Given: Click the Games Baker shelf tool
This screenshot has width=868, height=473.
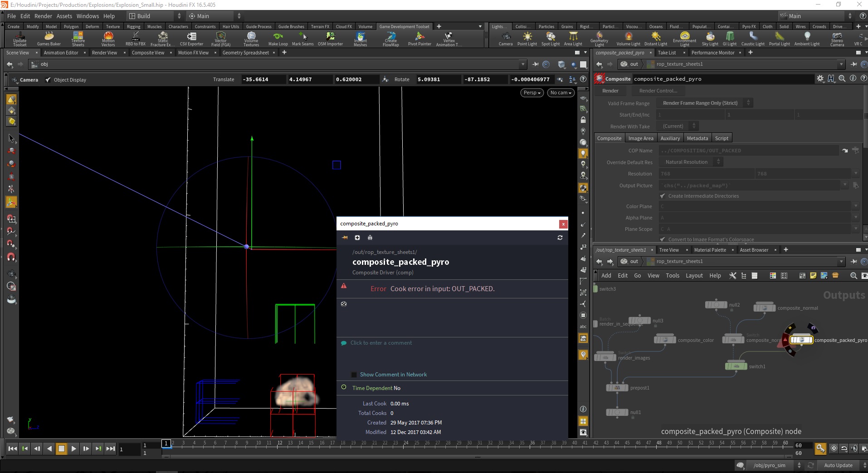Looking at the screenshot, I should coord(49,39).
